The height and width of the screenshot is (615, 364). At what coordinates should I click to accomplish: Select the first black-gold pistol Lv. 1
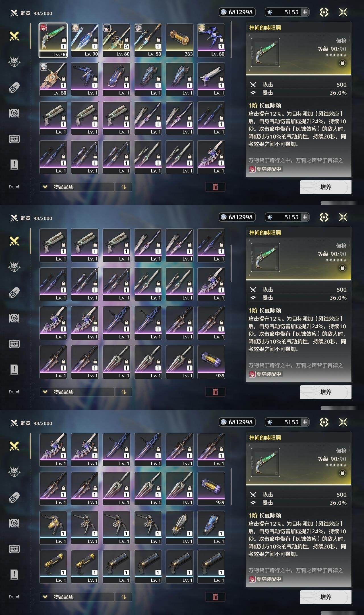point(53,566)
